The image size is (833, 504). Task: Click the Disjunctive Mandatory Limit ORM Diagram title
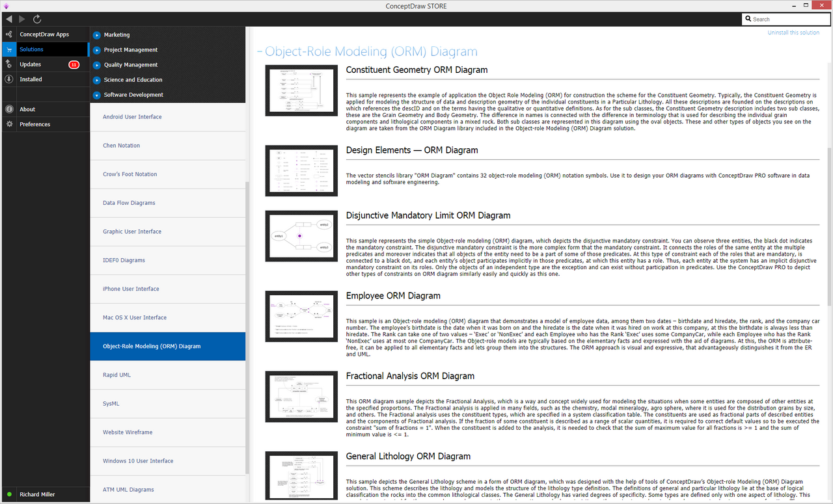click(x=428, y=216)
